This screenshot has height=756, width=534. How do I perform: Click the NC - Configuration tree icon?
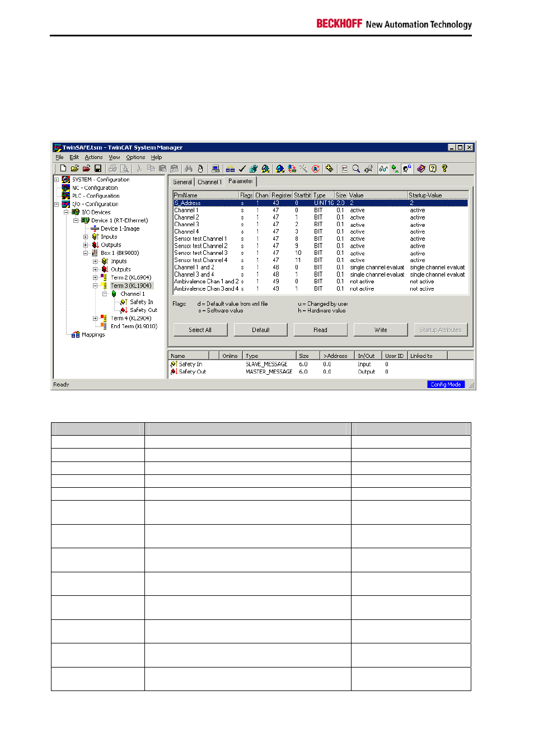click(66, 188)
